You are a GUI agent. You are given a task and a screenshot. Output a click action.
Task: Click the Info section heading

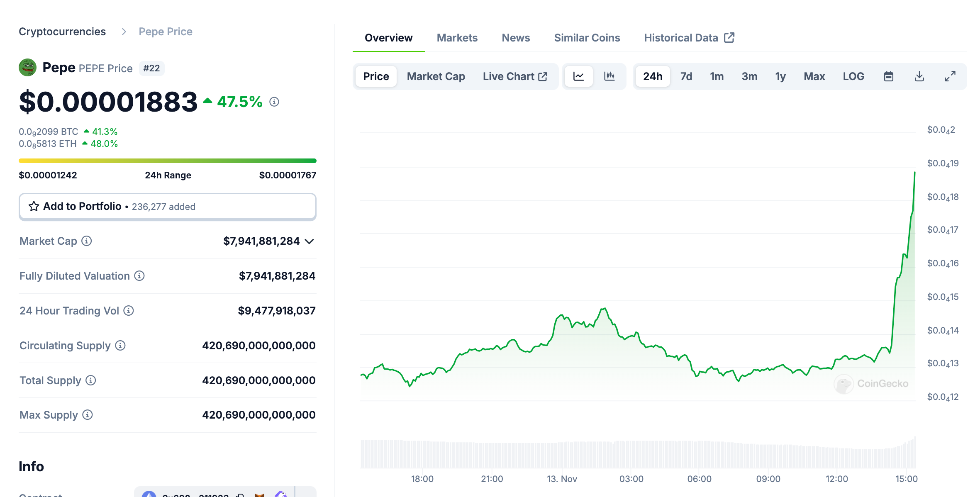tap(31, 466)
